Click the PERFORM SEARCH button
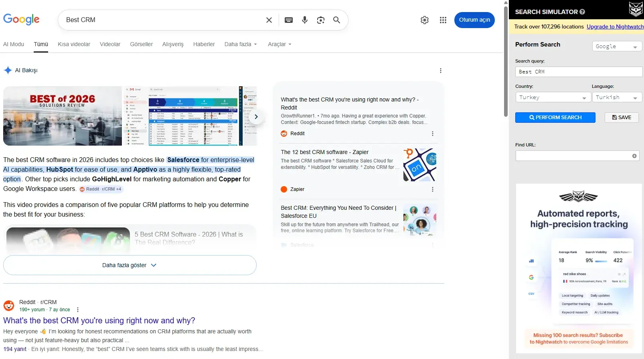Image resolution: width=644 pixels, height=359 pixels. pyautogui.click(x=555, y=118)
